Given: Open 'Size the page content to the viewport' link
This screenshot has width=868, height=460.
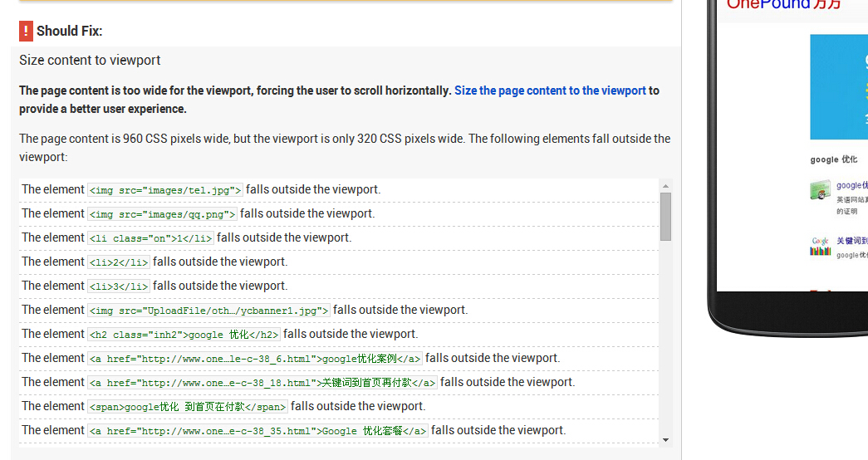Looking at the screenshot, I should click(x=550, y=91).
